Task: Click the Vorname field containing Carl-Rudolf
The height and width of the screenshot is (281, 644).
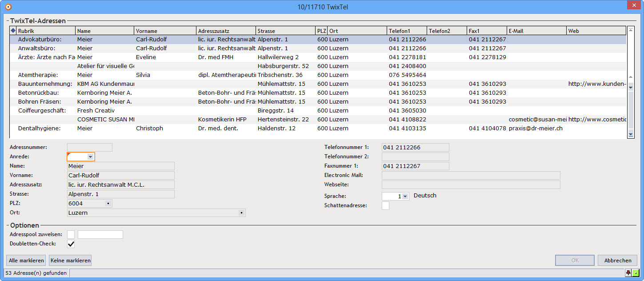Action: point(121,175)
